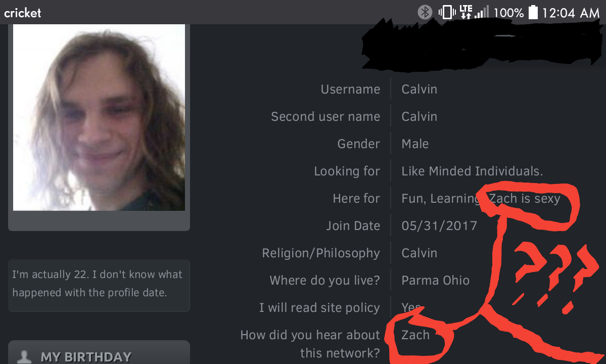Tap the I'm actually 22 status box

99,286
